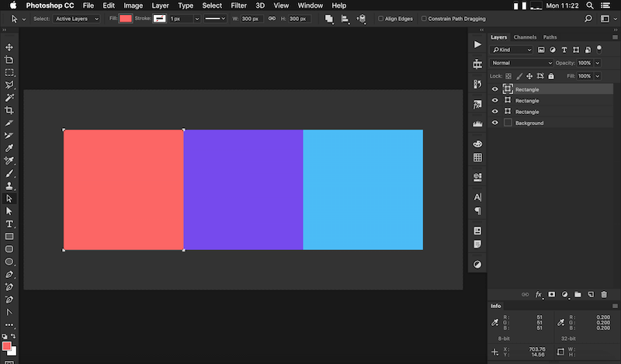621x364 pixels.
Task: Expand the layer Opacity dropdown arrow
Action: [596, 63]
